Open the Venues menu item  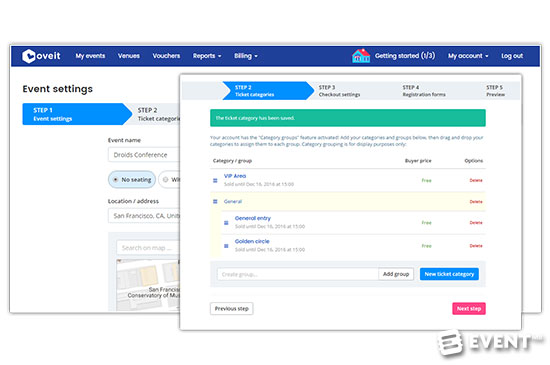129,56
